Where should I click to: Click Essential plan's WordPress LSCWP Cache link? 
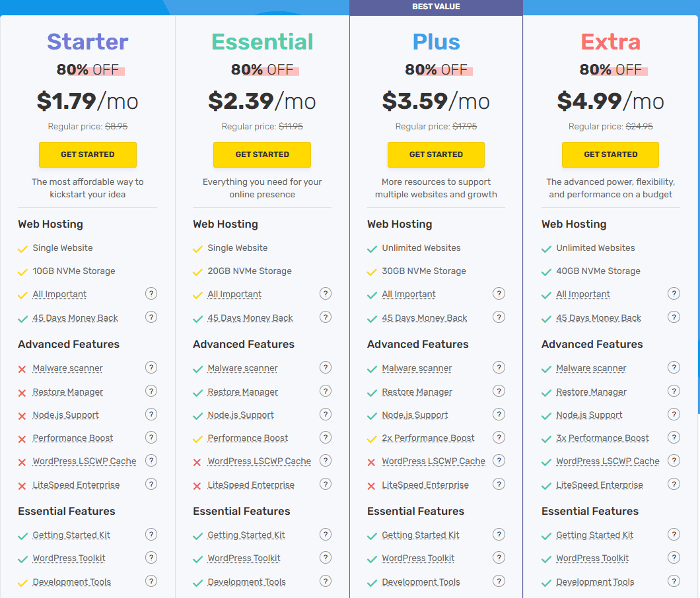click(x=259, y=461)
